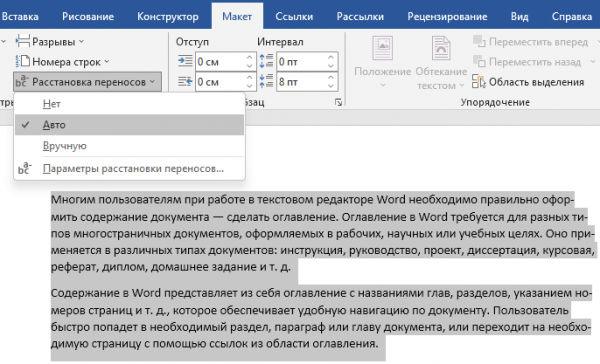The height and width of the screenshot is (364, 600).
Task: Click the word "Пользователь" in second paragraph
Action: [530, 310]
